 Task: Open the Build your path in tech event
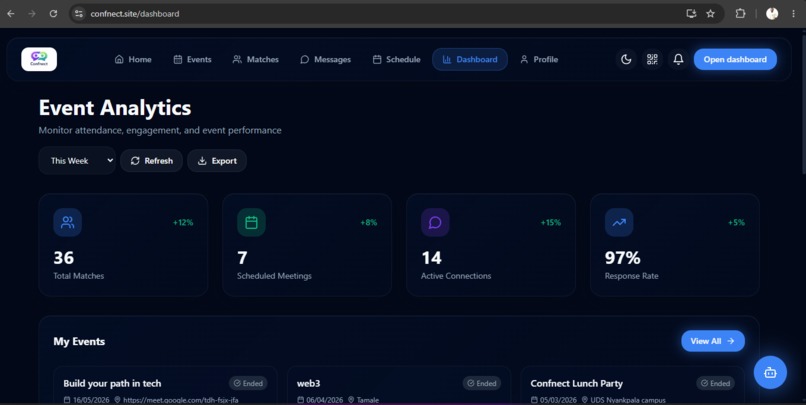(x=165, y=385)
